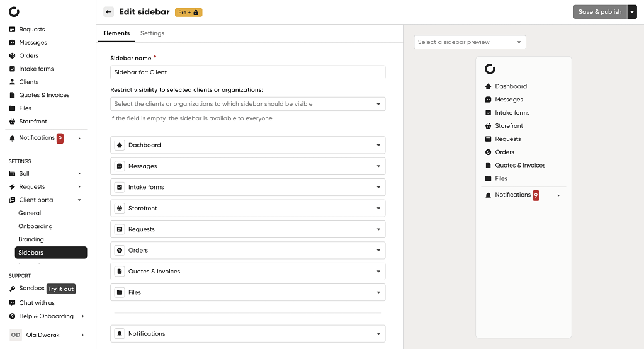
Task: Open General under Client portal
Action: click(30, 213)
